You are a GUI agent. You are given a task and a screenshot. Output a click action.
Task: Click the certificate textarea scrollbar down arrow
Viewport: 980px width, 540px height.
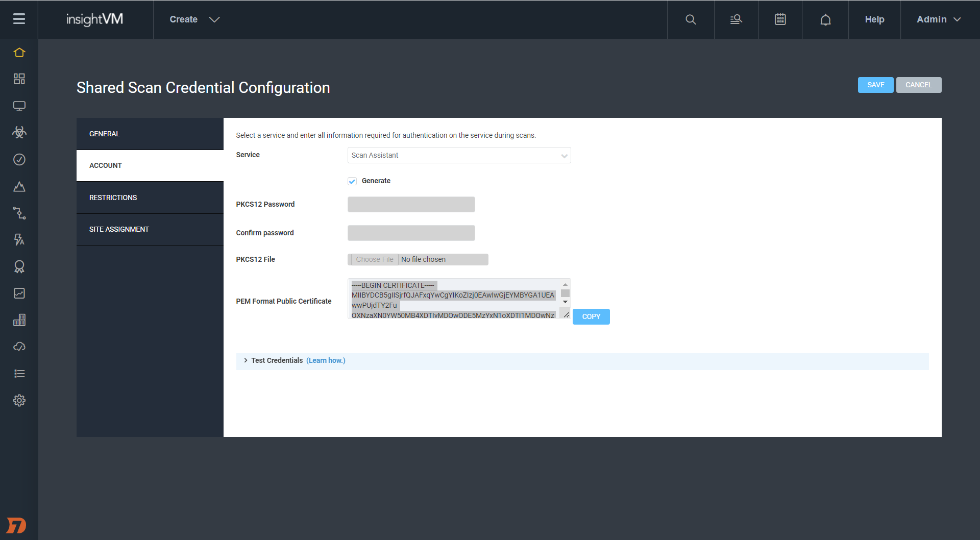[565, 302]
